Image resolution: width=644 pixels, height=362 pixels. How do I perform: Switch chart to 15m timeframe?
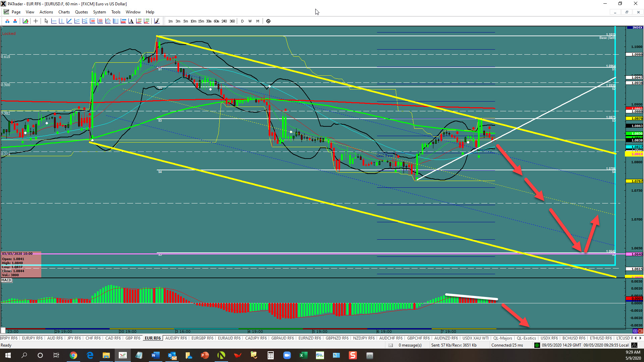(x=201, y=21)
